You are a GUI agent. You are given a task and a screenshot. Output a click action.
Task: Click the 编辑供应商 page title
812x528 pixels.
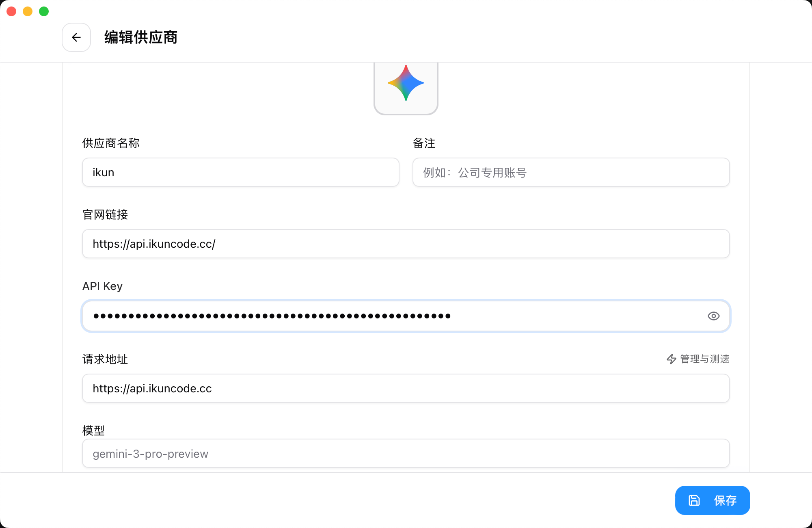point(140,37)
